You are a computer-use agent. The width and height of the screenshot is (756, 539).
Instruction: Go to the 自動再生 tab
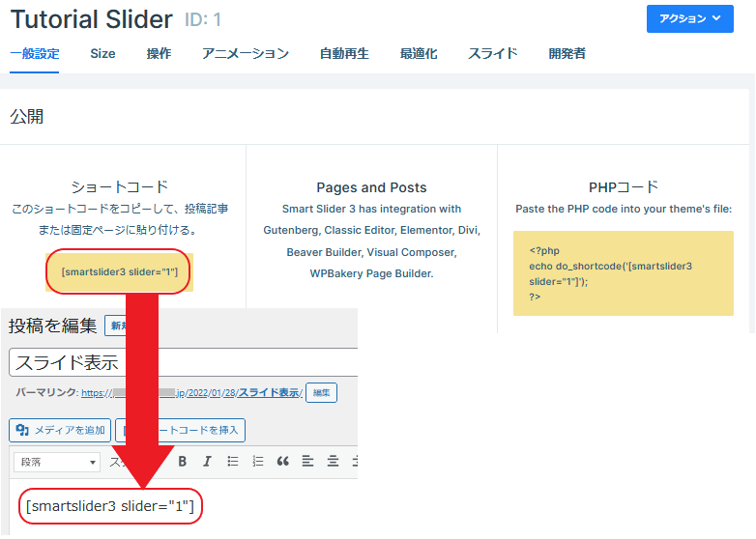click(344, 54)
